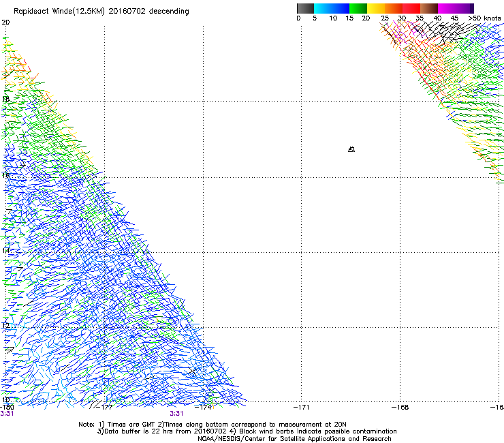Click the longitude axis label '-171'
This screenshot has width=504, height=443.
[302, 407]
